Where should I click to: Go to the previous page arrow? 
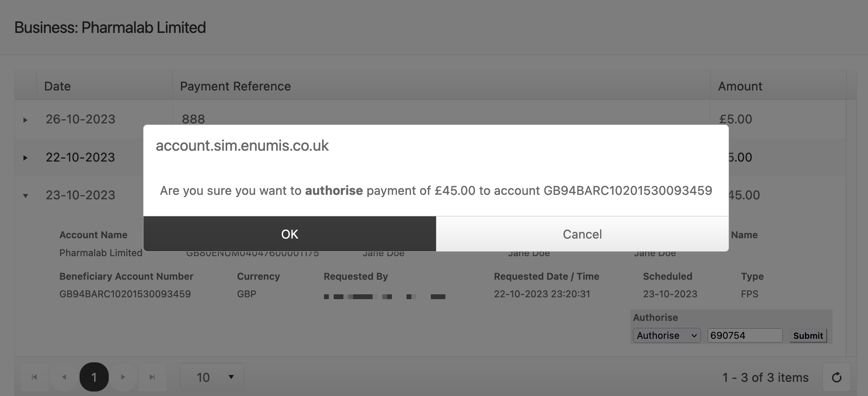point(64,377)
